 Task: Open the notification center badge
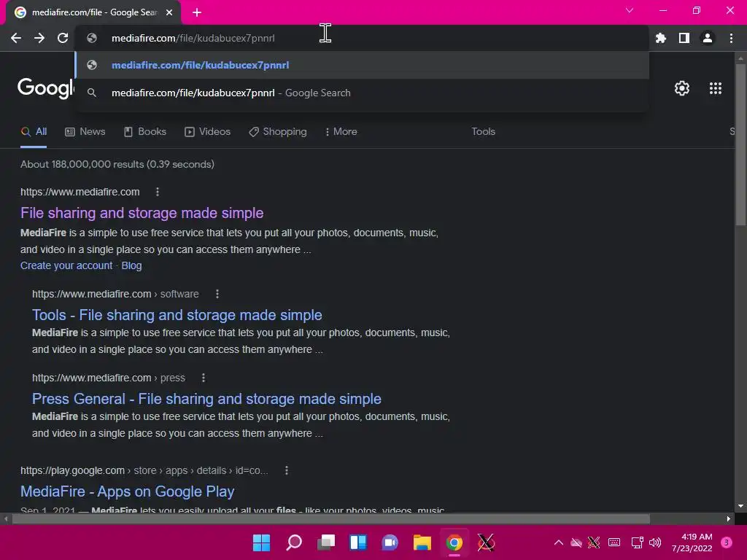pyautogui.click(x=727, y=542)
